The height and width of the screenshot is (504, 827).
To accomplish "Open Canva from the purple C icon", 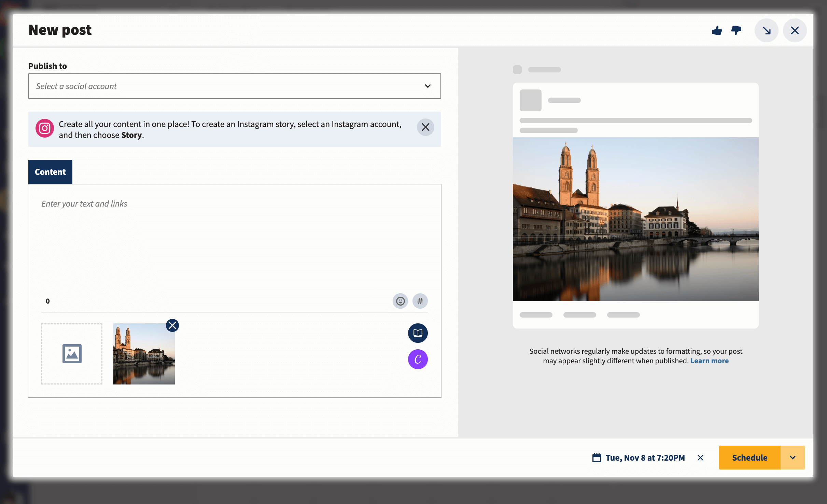I will 418,359.
